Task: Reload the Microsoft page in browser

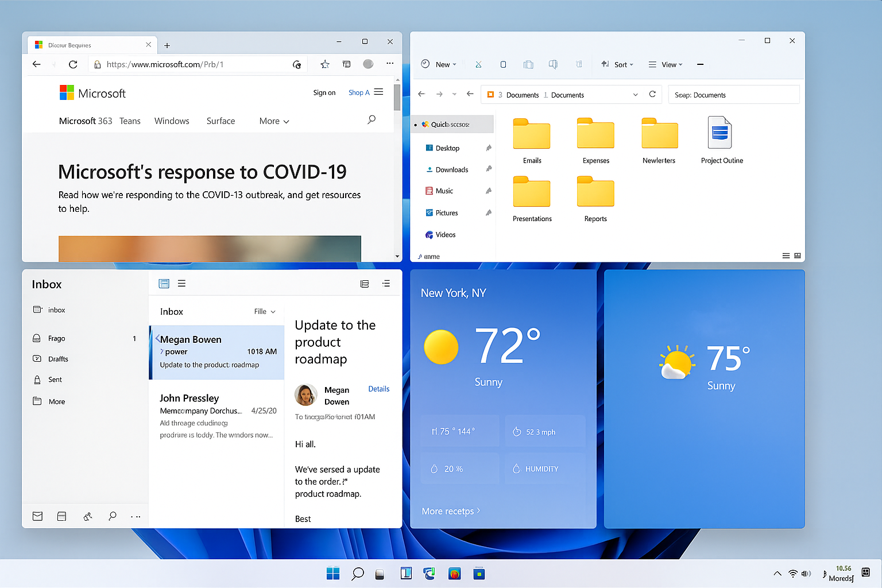Action: (x=73, y=64)
